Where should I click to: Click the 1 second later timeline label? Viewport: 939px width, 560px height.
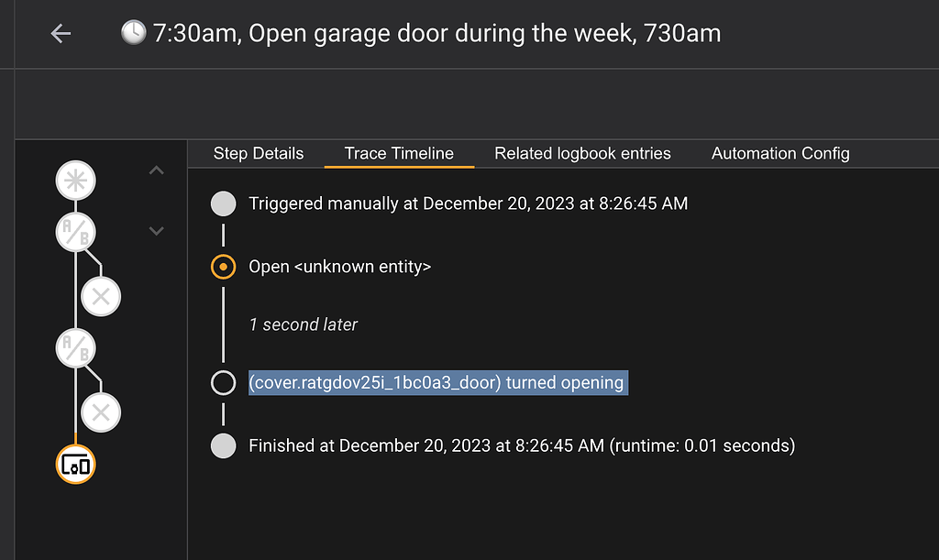click(303, 324)
